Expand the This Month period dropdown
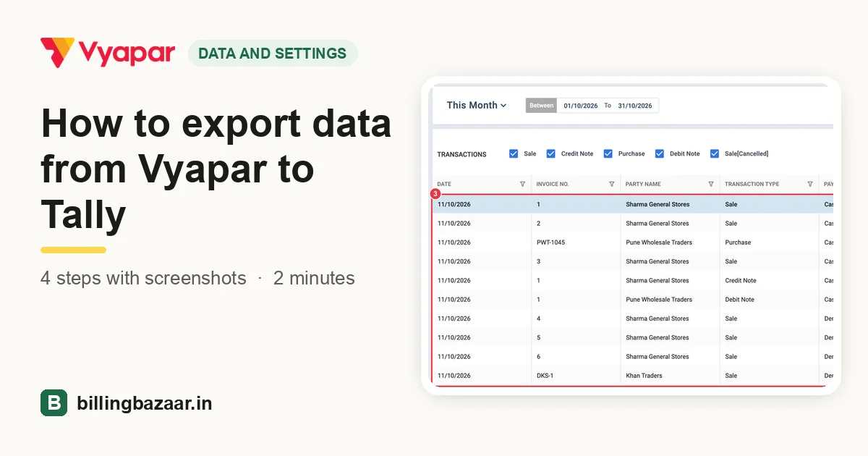868x456 pixels. click(477, 105)
